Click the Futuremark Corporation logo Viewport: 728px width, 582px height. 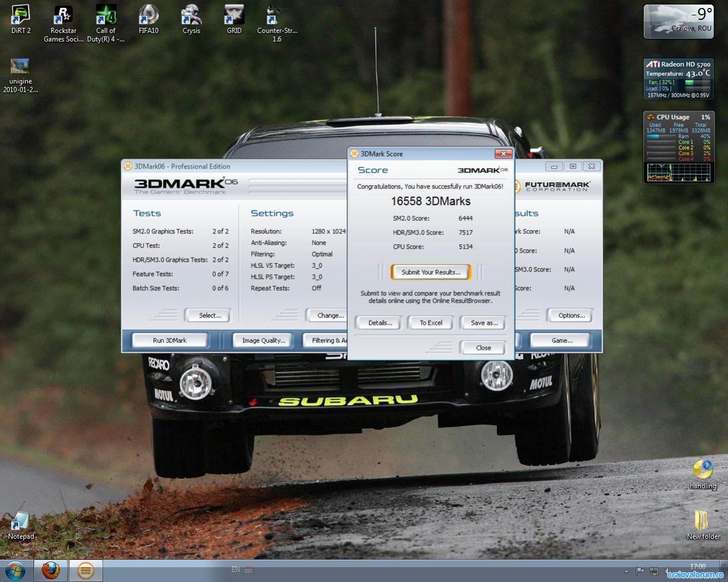point(552,186)
